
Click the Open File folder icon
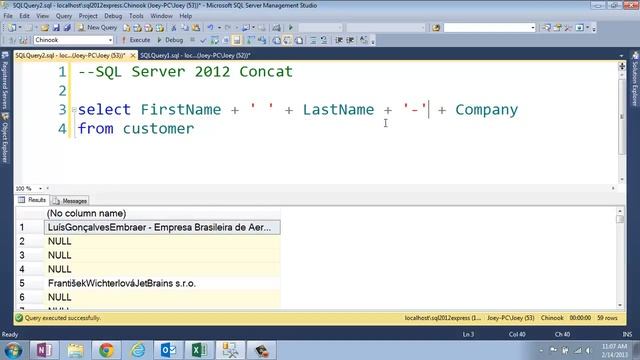coord(44,27)
